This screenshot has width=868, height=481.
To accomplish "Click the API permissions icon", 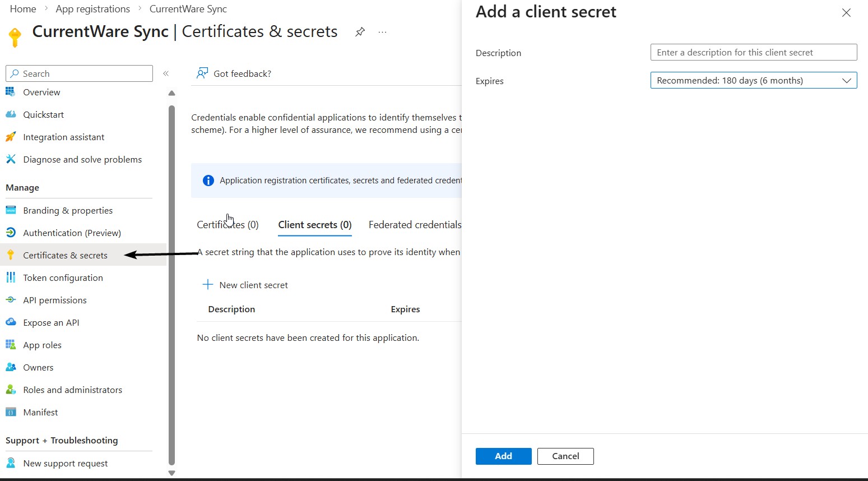I will [x=11, y=300].
